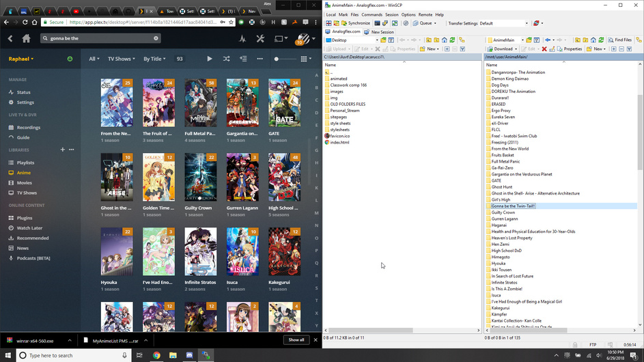Open the Transfer Settings Default combo box
The image size is (644, 362).
click(x=503, y=23)
